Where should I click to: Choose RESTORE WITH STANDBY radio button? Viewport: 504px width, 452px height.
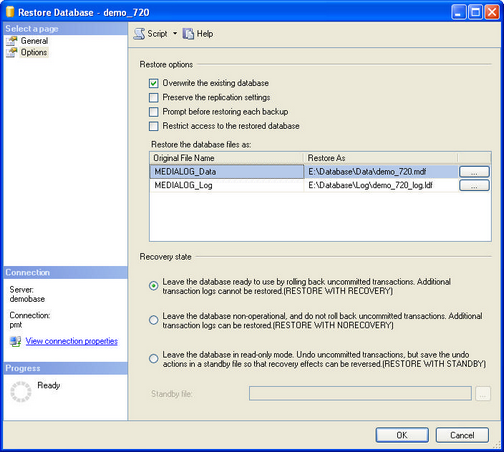[154, 359]
